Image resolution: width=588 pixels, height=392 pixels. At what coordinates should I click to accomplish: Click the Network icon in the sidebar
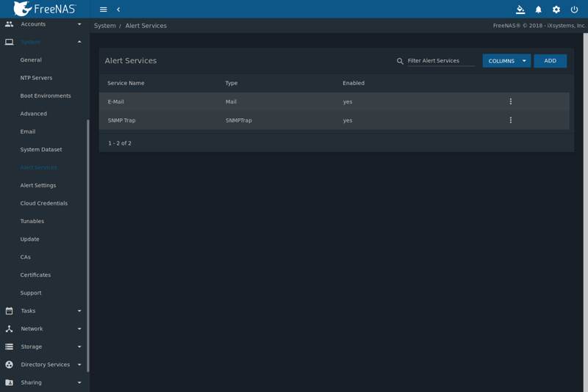pyautogui.click(x=10, y=329)
